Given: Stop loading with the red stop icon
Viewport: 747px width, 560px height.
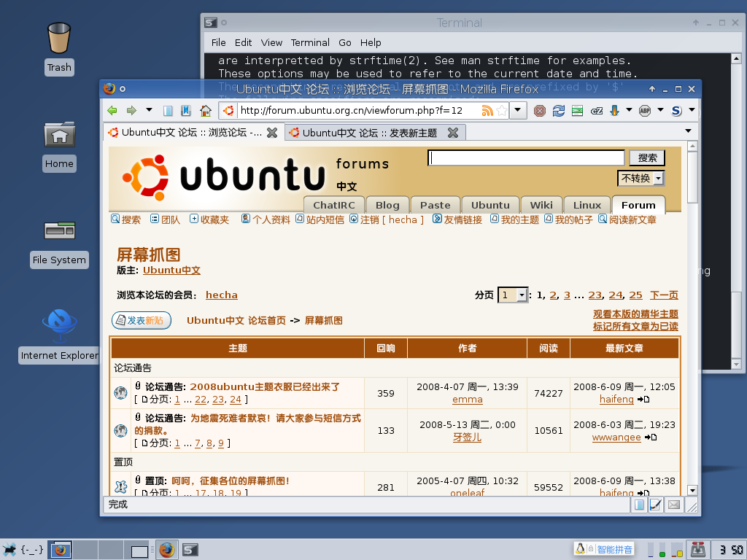Looking at the screenshot, I should [x=539, y=111].
